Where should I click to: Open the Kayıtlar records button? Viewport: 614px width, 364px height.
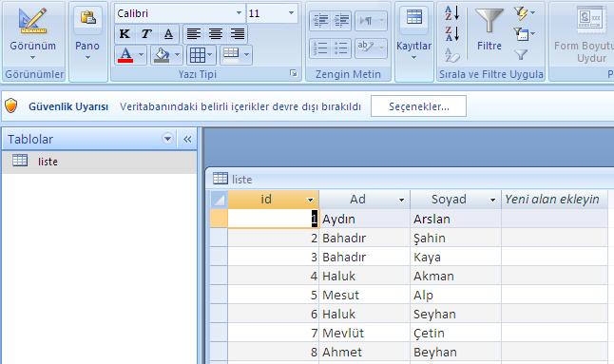tap(413, 33)
